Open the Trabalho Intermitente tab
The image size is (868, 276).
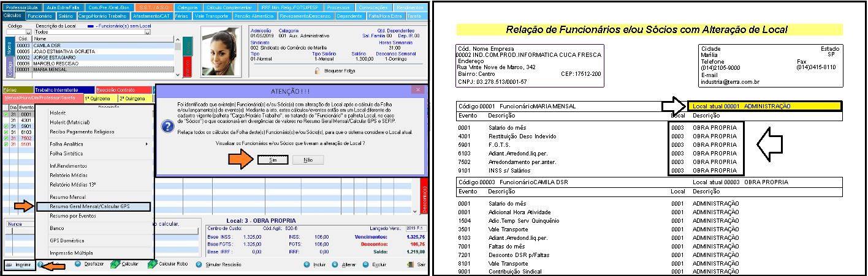point(63,89)
